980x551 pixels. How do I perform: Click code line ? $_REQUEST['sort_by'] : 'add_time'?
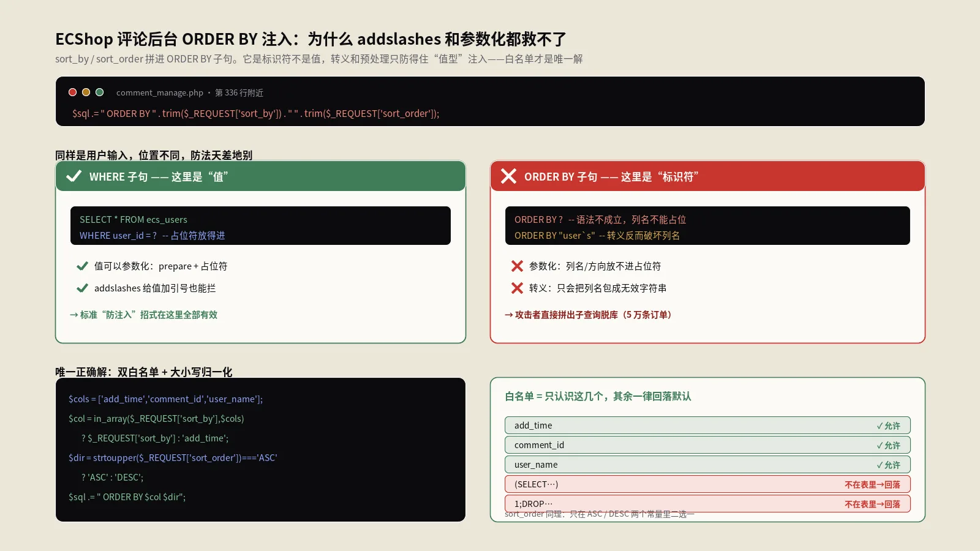(x=154, y=438)
